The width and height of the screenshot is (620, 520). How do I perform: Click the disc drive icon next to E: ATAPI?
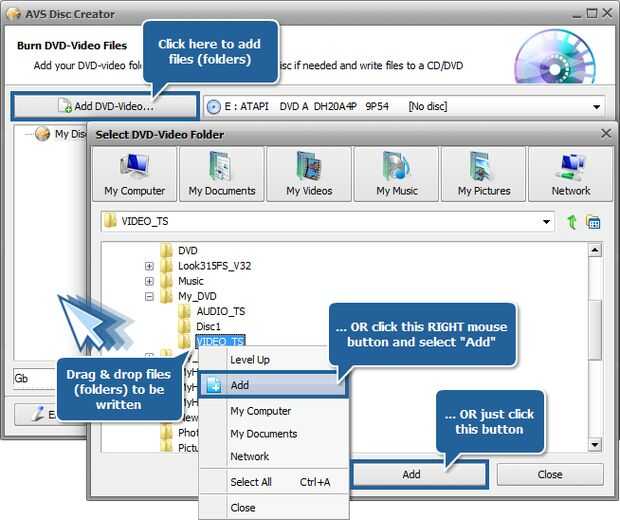click(214, 107)
